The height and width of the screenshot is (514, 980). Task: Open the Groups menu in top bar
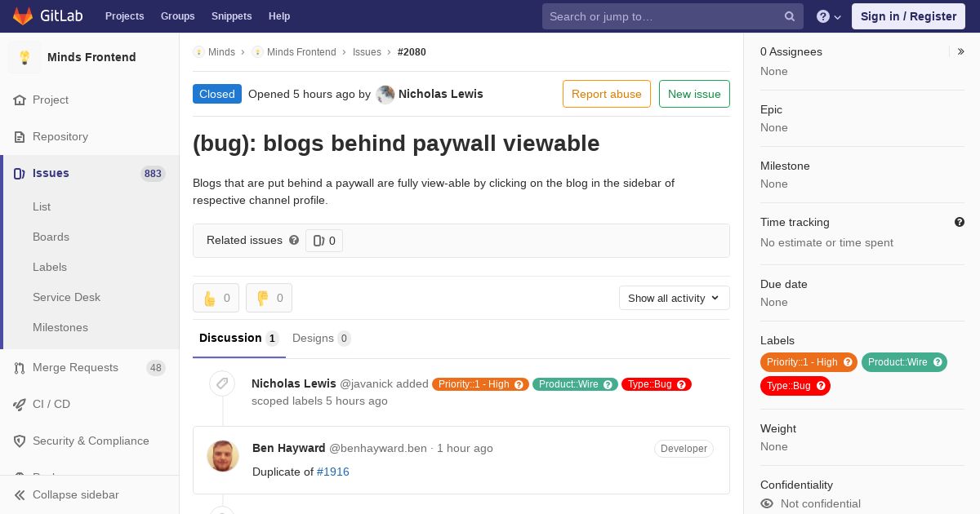coord(178,16)
